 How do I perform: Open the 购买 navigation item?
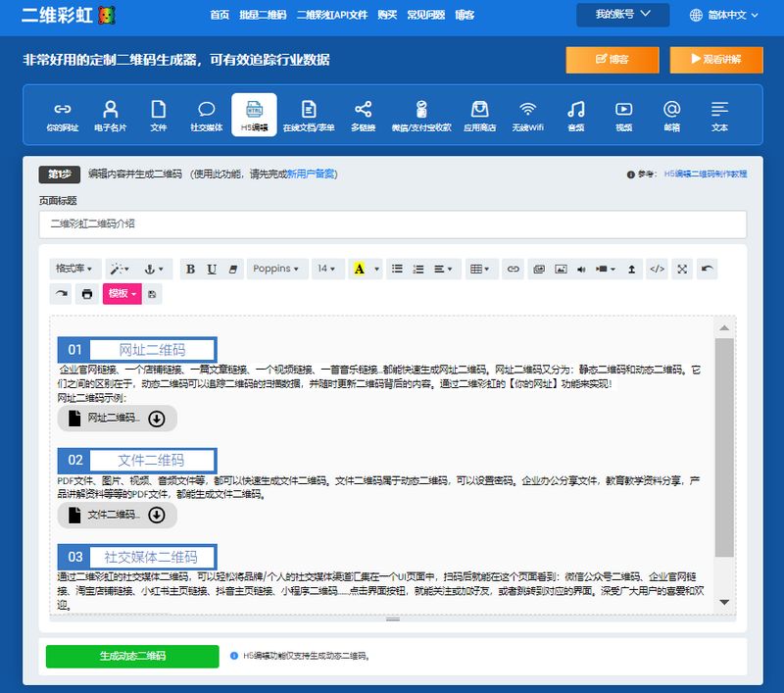(x=387, y=15)
